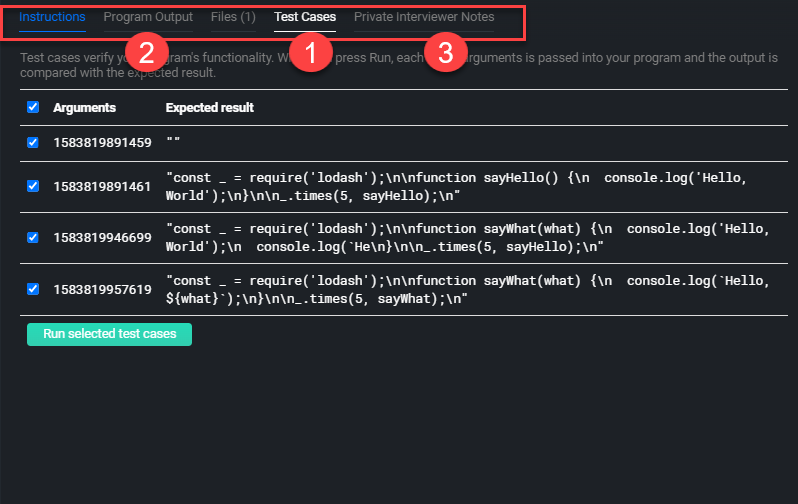This screenshot has height=504, width=798.
Task: Click the empty "" expected result in first row
Action: (173, 143)
